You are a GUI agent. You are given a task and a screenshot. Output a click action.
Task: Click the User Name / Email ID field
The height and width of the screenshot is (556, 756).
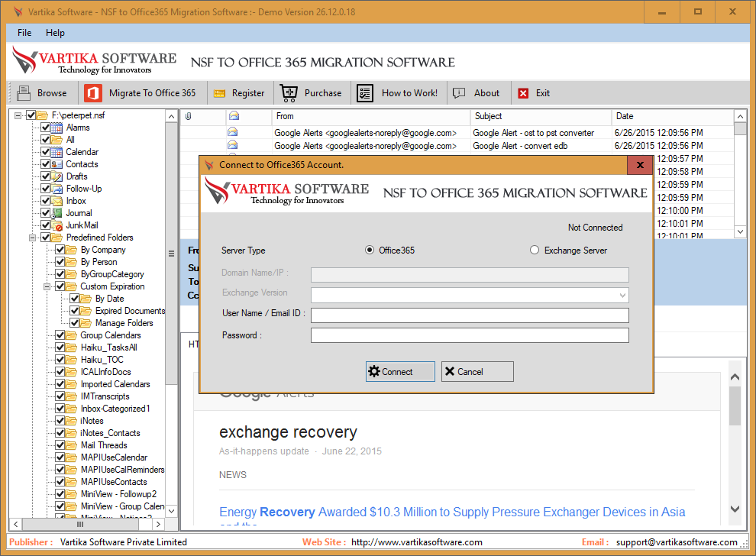point(470,315)
